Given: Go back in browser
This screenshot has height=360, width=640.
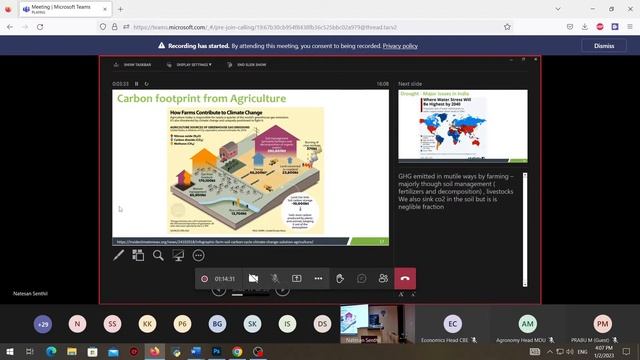Looking at the screenshot, I should (10, 27).
